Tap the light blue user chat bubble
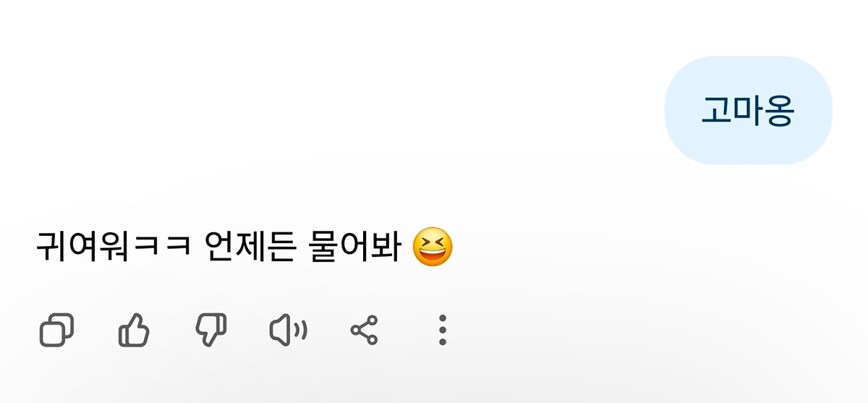 tap(748, 110)
